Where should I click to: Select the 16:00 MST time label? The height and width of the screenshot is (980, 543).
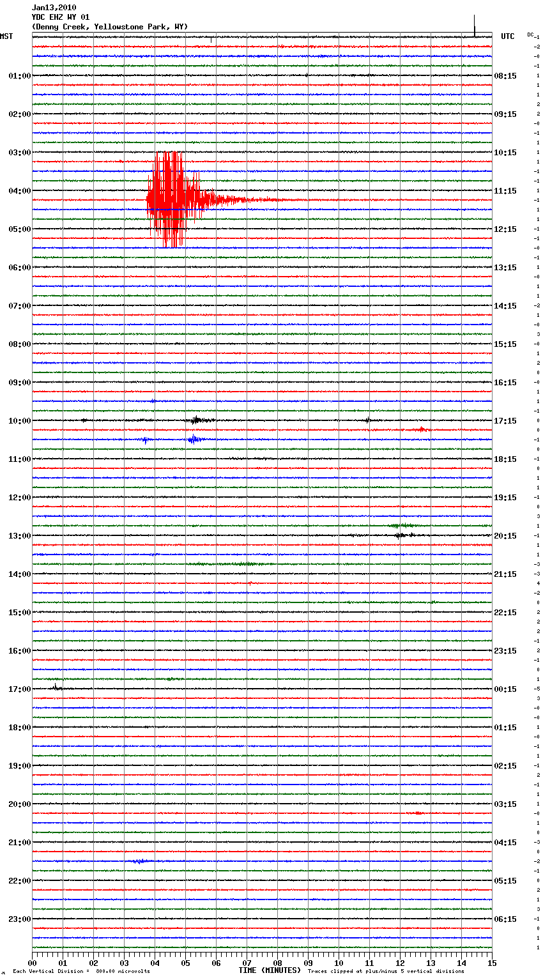click(20, 651)
